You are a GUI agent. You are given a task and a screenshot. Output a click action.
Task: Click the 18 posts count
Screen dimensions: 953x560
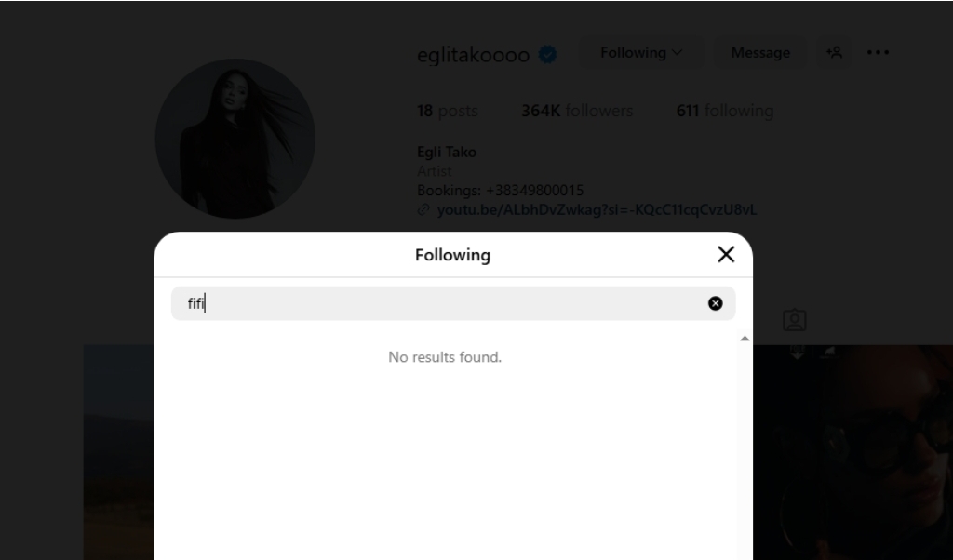coord(447,112)
